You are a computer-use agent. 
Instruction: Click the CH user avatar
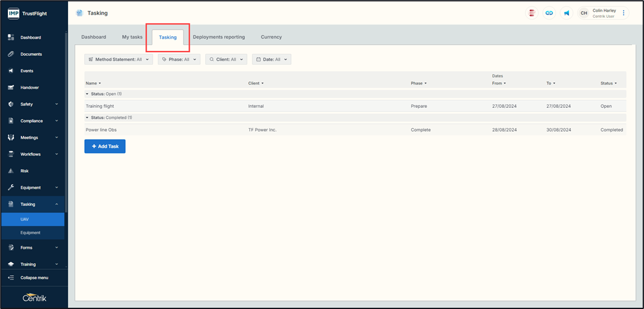pos(584,13)
